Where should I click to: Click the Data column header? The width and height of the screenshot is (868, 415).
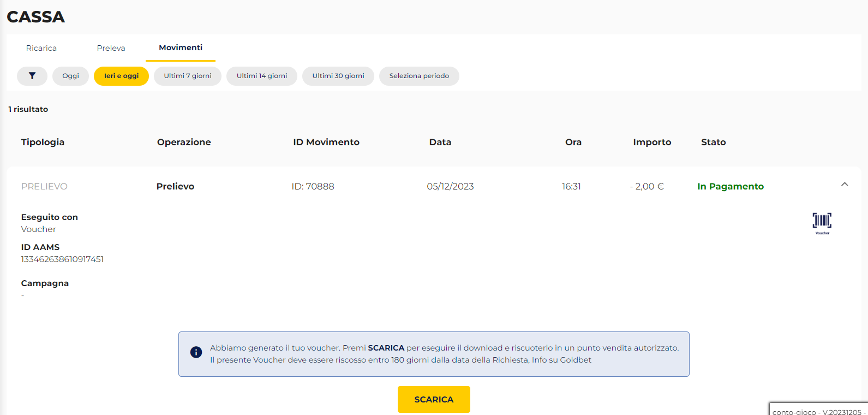440,142
